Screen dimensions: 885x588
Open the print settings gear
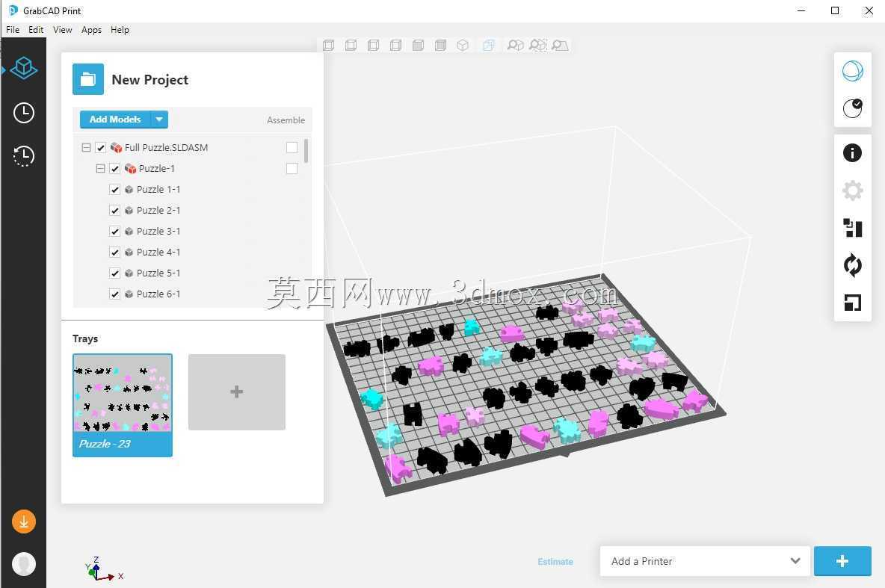tap(852, 191)
